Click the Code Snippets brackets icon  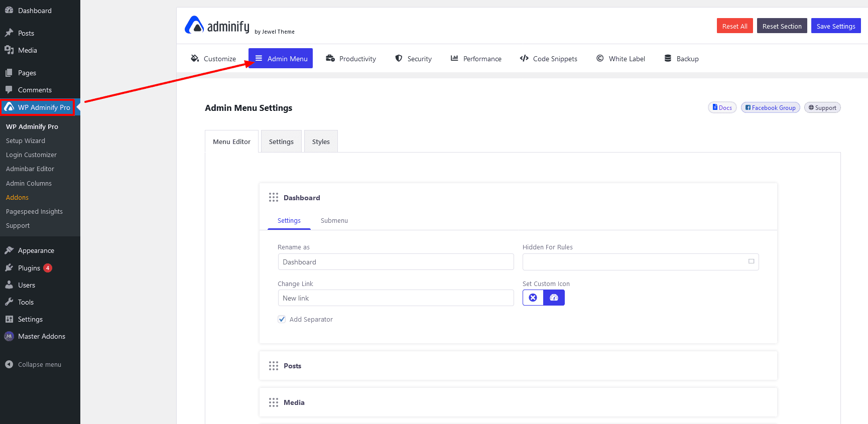[x=524, y=58]
